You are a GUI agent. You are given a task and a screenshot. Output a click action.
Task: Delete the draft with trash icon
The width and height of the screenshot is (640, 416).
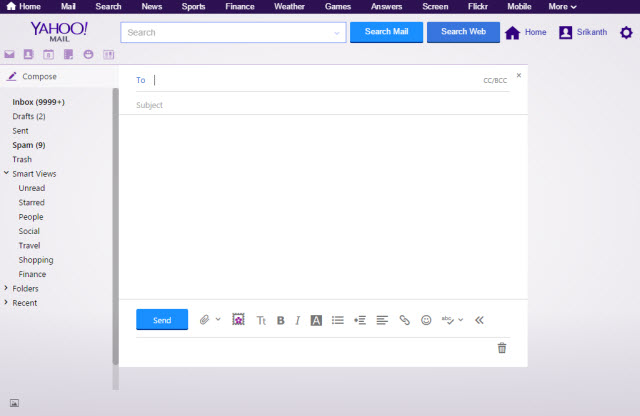tap(502, 348)
